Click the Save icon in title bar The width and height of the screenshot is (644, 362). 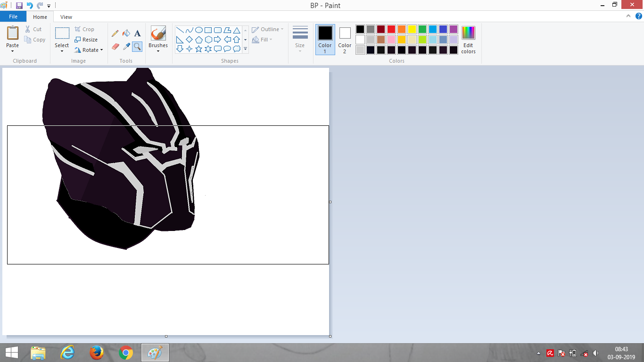click(19, 6)
